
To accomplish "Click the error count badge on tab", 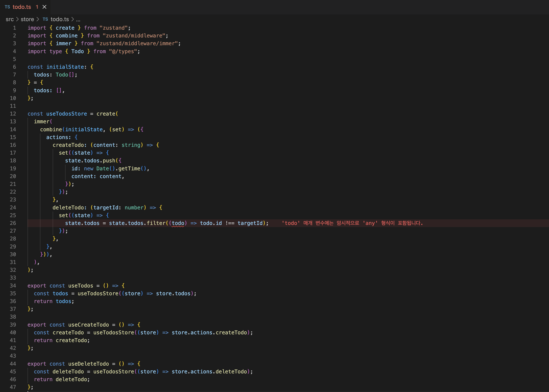I will pos(37,7).
